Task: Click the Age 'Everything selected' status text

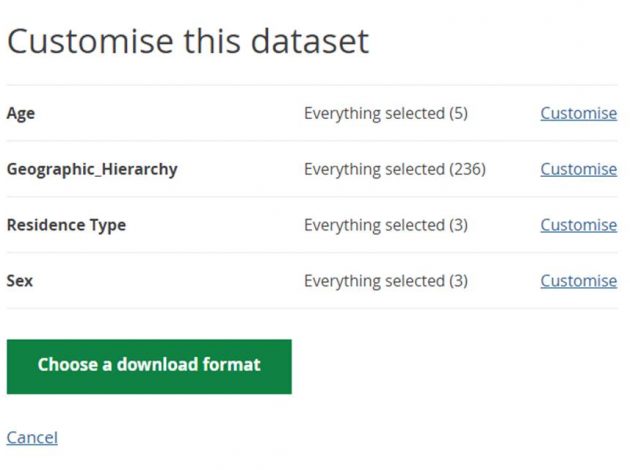Action: pos(386,114)
